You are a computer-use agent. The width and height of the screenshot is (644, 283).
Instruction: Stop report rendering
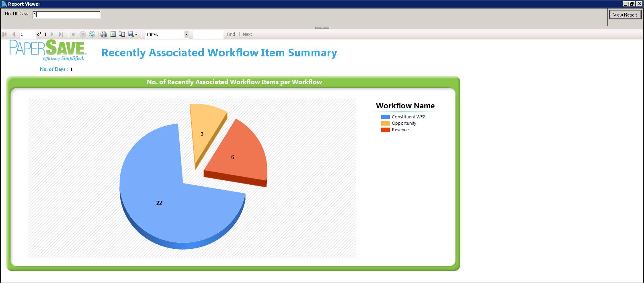coord(83,34)
